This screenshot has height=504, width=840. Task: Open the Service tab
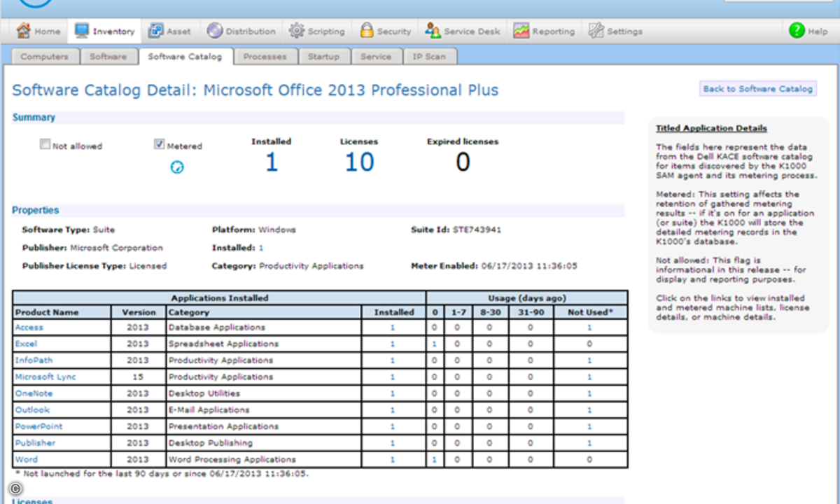376,57
